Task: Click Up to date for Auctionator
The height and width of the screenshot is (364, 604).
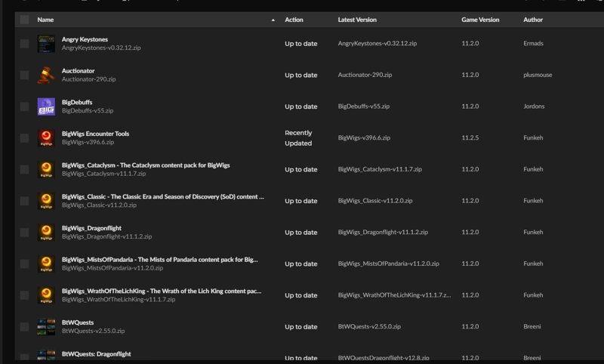Action: [300, 76]
